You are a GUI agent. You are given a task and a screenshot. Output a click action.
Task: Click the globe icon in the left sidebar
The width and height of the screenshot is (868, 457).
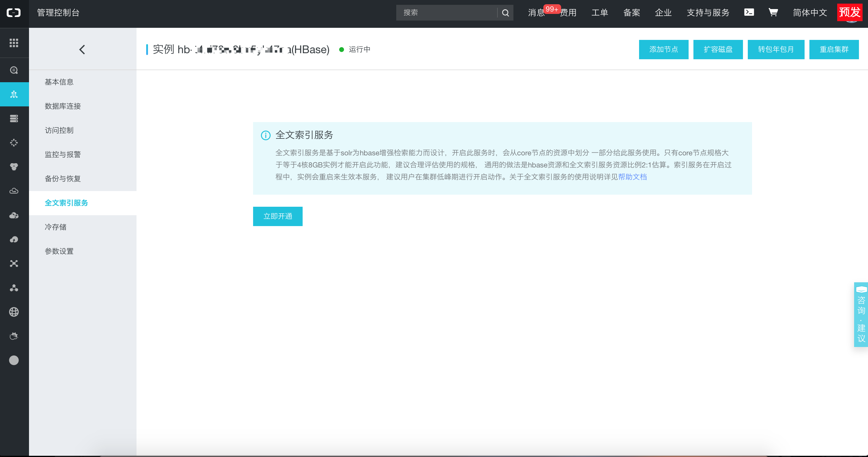tap(14, 311)
